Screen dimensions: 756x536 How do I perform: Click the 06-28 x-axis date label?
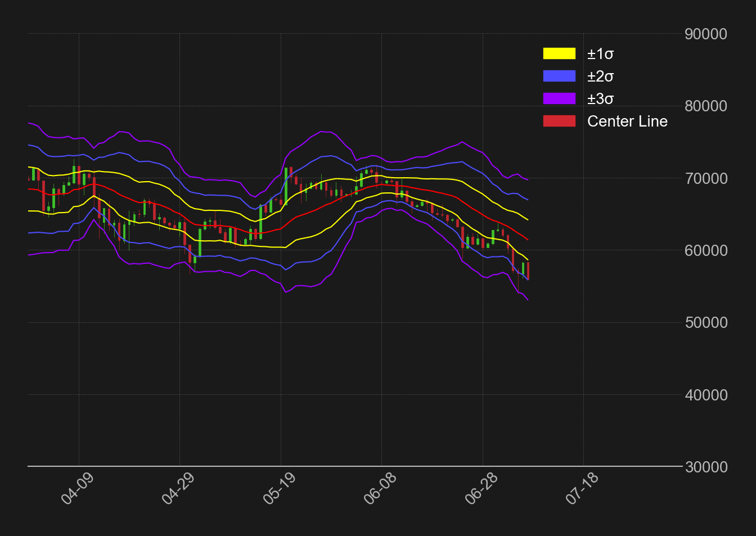pyautogui.click(x=481, y=488)
